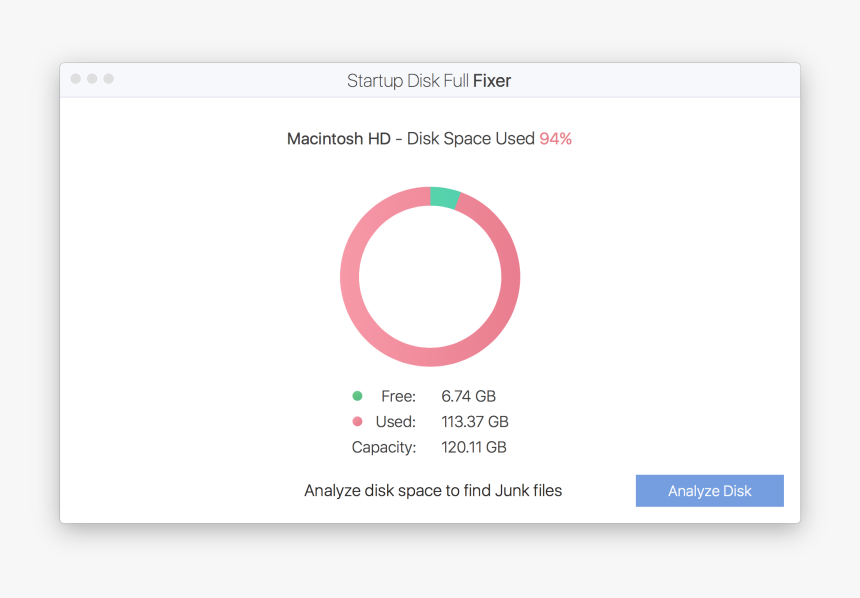This screenshot has height=598, width=860.
Task: Click the Startup Disk Full Fixer title
Action: (x=429, y=80)
